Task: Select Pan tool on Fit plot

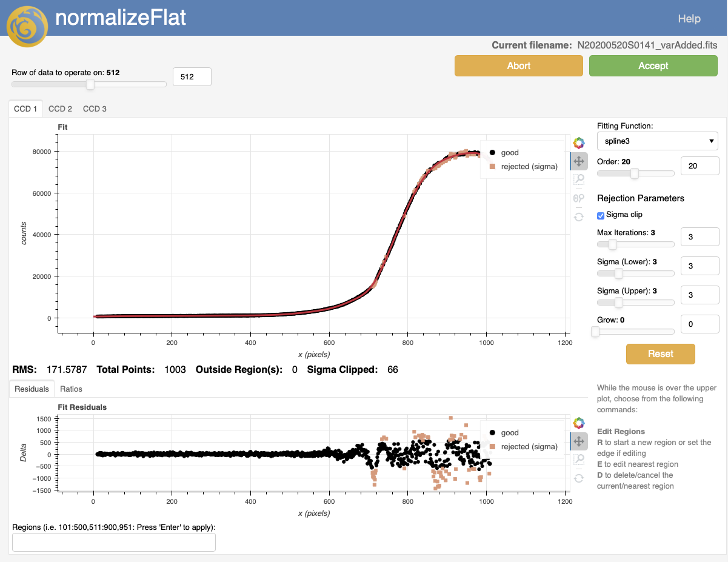Action: click(x=579, y=161)
